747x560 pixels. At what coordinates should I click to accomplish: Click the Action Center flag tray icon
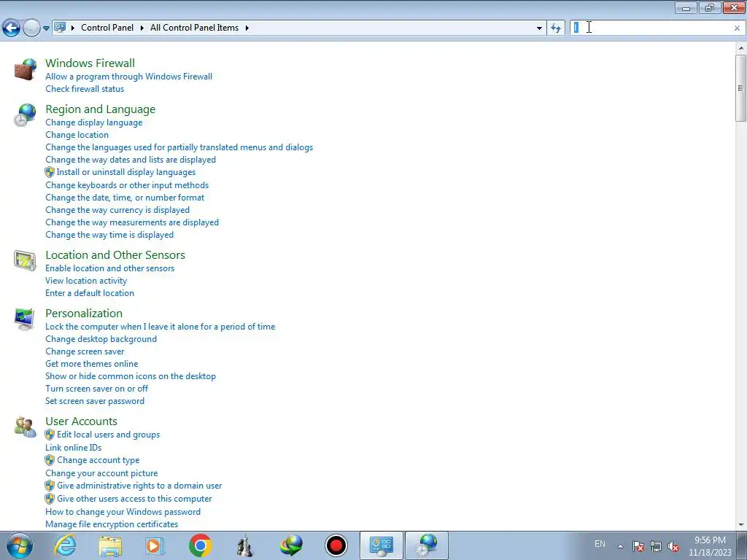pyautogui.click(x=638, y=546)
